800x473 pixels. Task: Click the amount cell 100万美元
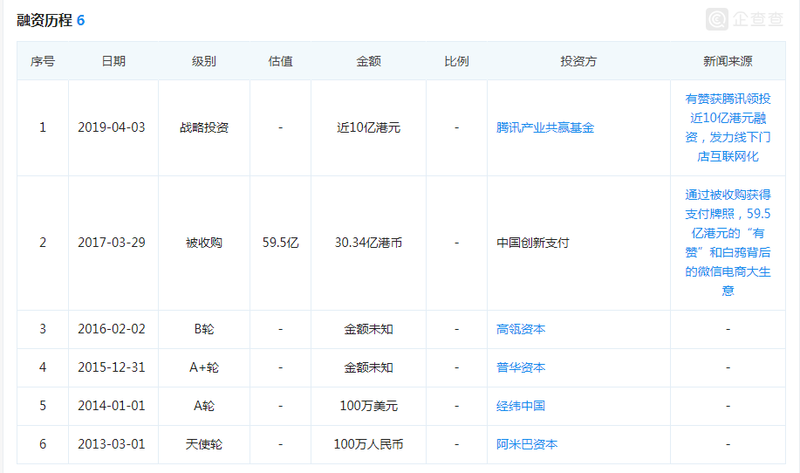(x=368, y=406)
